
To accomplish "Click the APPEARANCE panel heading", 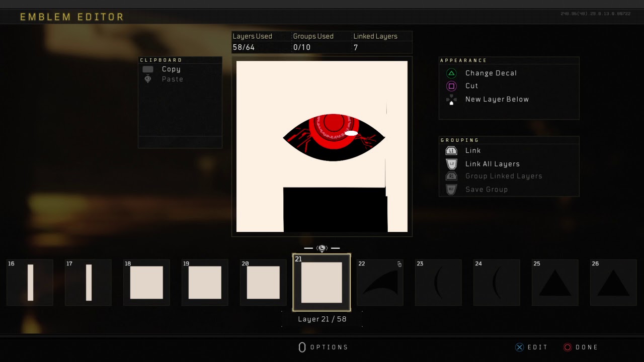I will tap(463, 60).
